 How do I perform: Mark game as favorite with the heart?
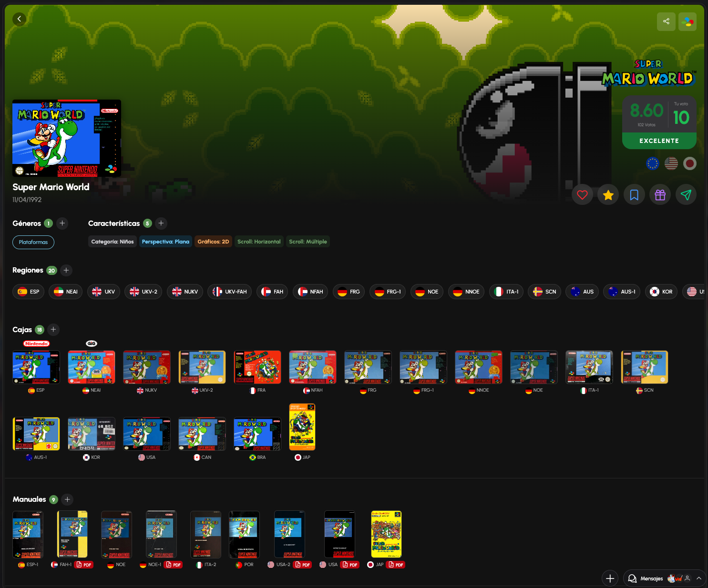coord(582,194)
